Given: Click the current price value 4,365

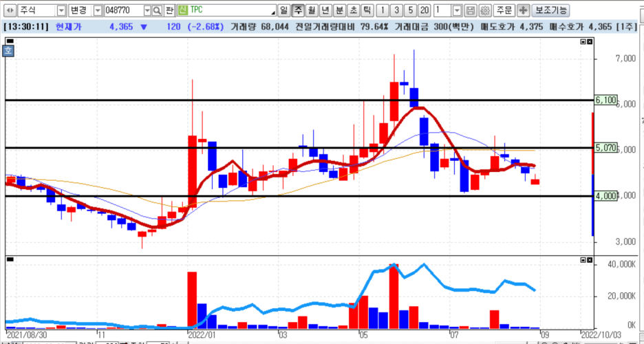Looking at the screenshot, I should pyautogui.click(x=121, y=27).
